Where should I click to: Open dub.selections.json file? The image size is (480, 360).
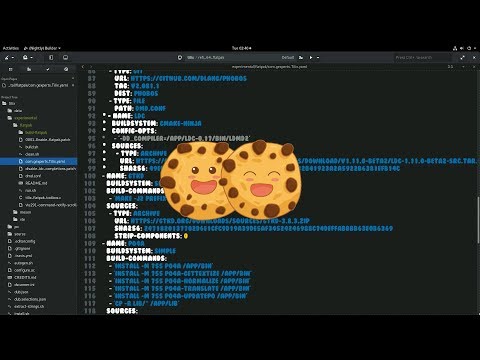point(27,299)
